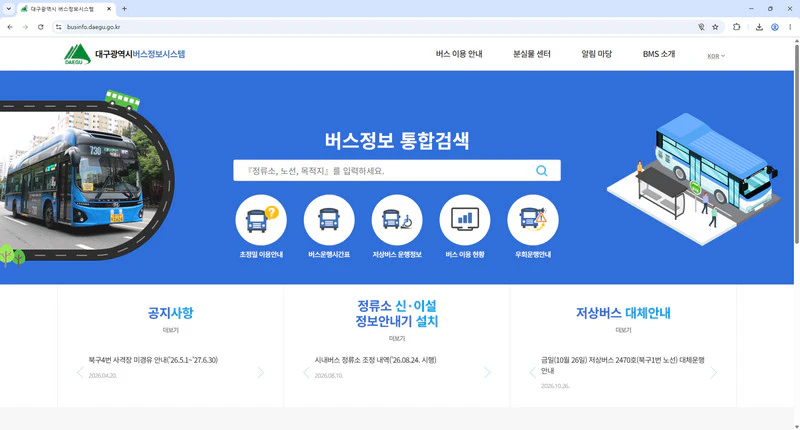
Task: Open the 저상버스 운행정보 wheelchair bus icon
Action: point(397,220)
